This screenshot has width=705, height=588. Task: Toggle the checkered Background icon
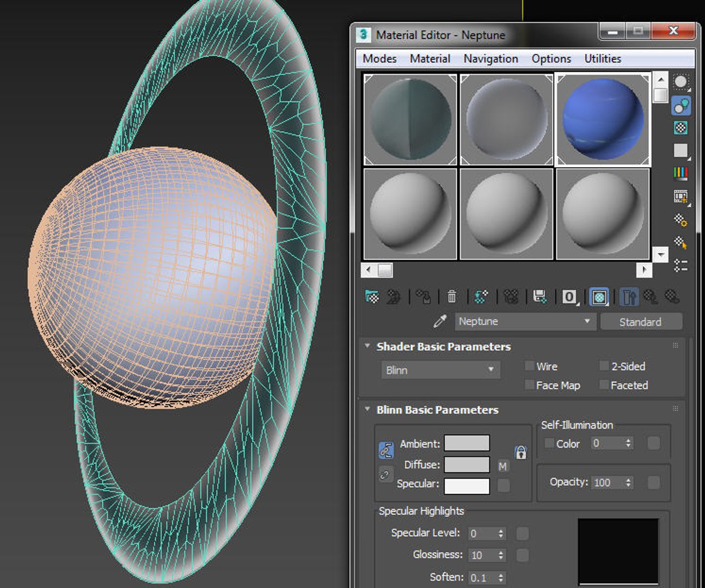click(x=681, y=128)
